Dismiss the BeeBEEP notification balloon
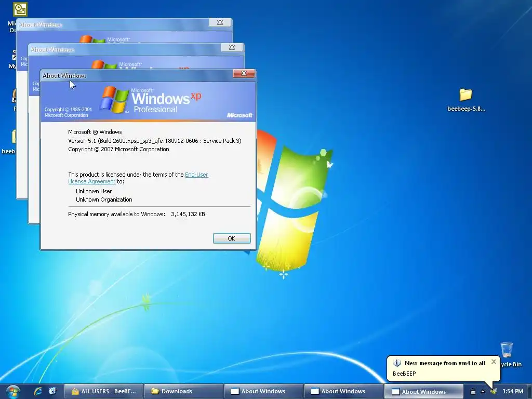This screenshot has height=399, width=532. (x=494, y=362)
